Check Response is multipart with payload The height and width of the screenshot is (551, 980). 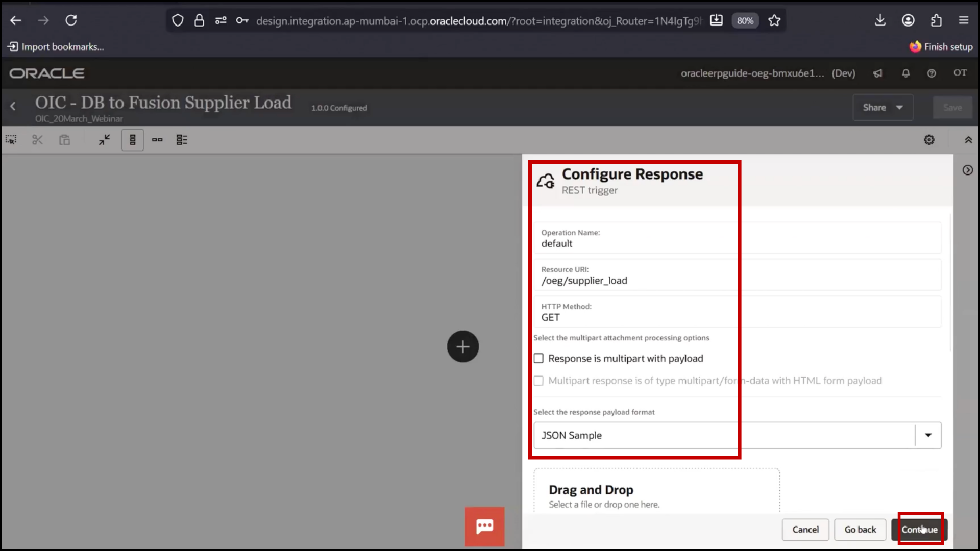pyautogui.click(x=538, y=359)
